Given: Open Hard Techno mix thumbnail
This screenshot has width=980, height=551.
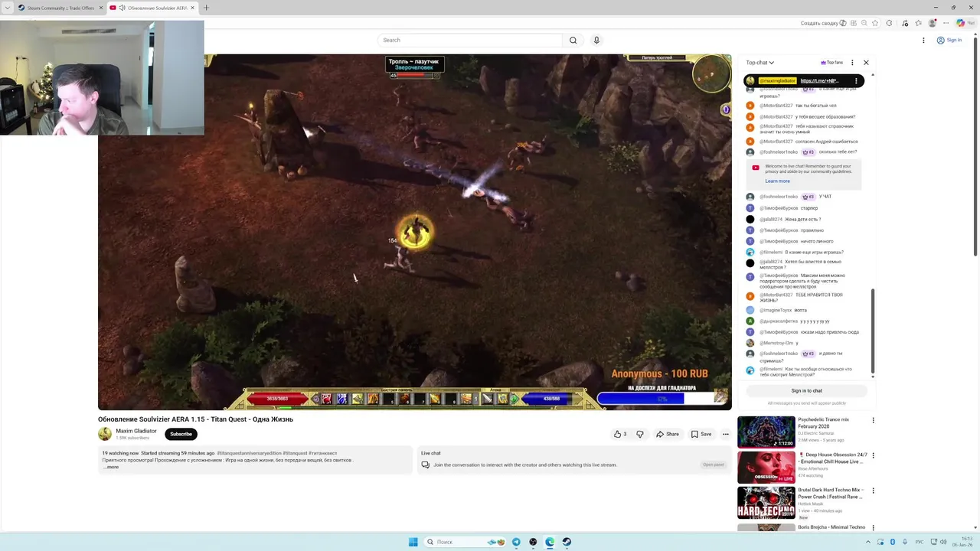Looking at the screenshot, I should tap(766, 503).
